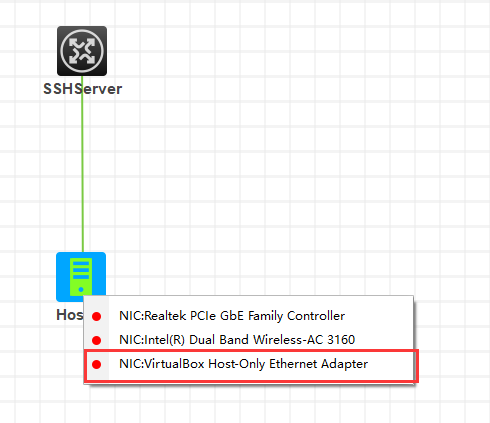Click the crossed-arrows symbol inside SSHServer icon
The image size is (490, 423).
click(82, 51)
